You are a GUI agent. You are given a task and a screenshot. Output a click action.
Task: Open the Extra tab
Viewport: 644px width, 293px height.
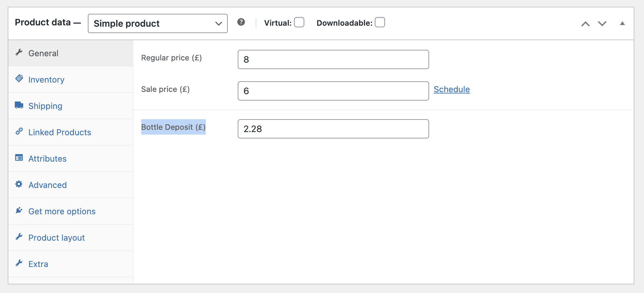38,263
